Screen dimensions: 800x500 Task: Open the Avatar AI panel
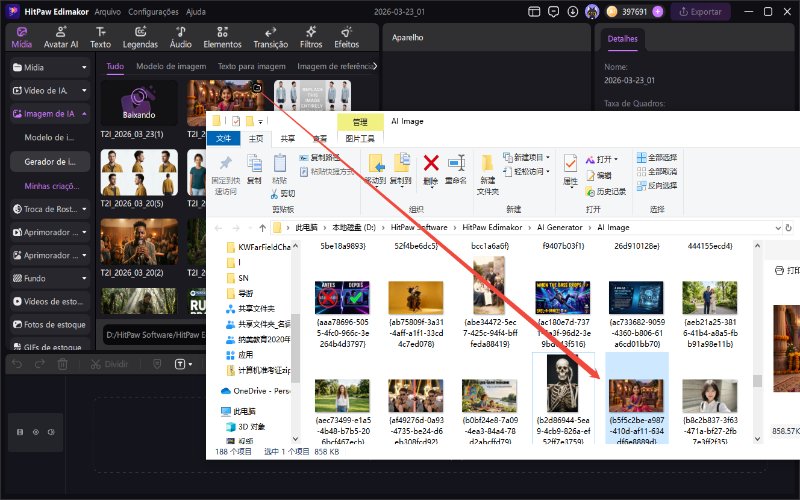(x=61, y=37)
